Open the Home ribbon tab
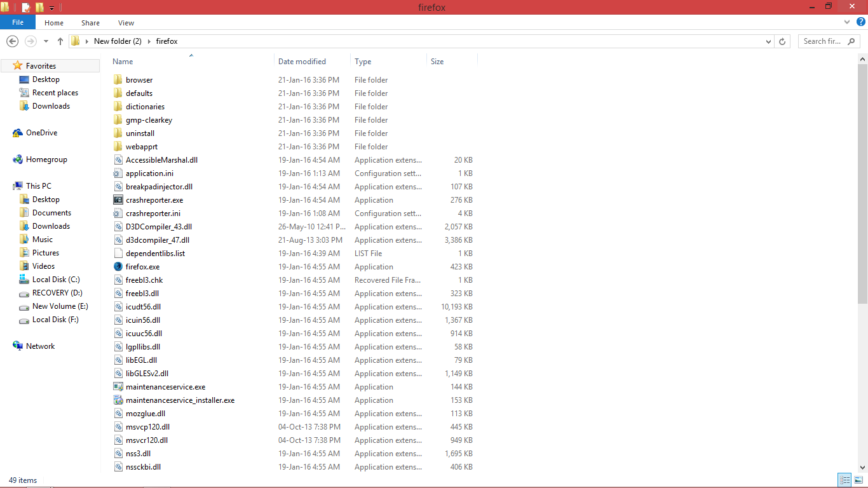The width and height of the screenshot is (868, 488). (x=54, y=23)
